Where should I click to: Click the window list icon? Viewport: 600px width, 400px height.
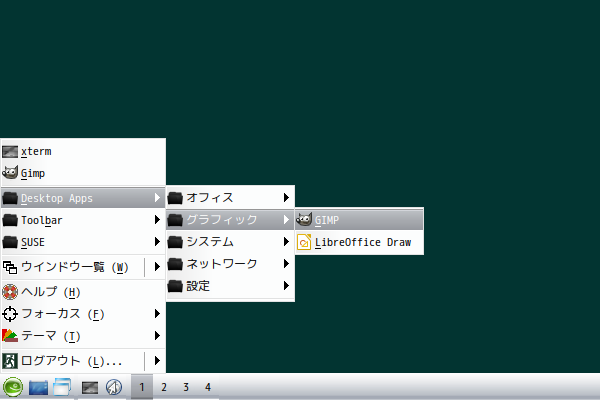point(10,267)
